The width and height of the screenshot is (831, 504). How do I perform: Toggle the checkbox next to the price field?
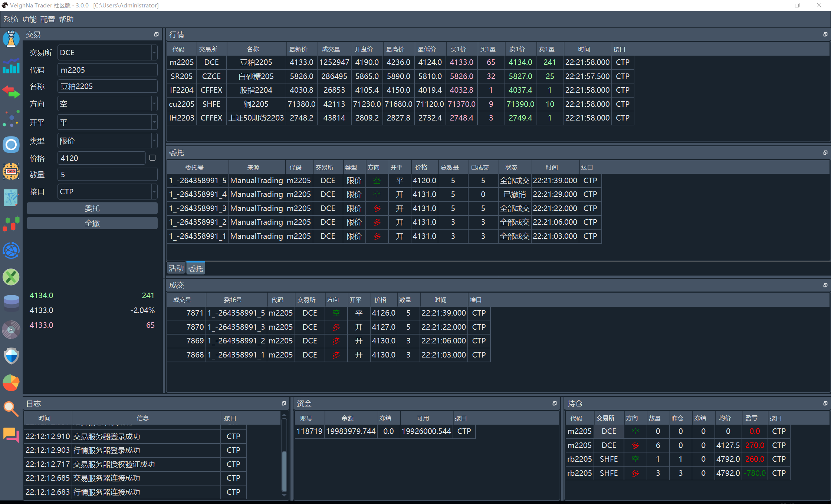[152, 158]
